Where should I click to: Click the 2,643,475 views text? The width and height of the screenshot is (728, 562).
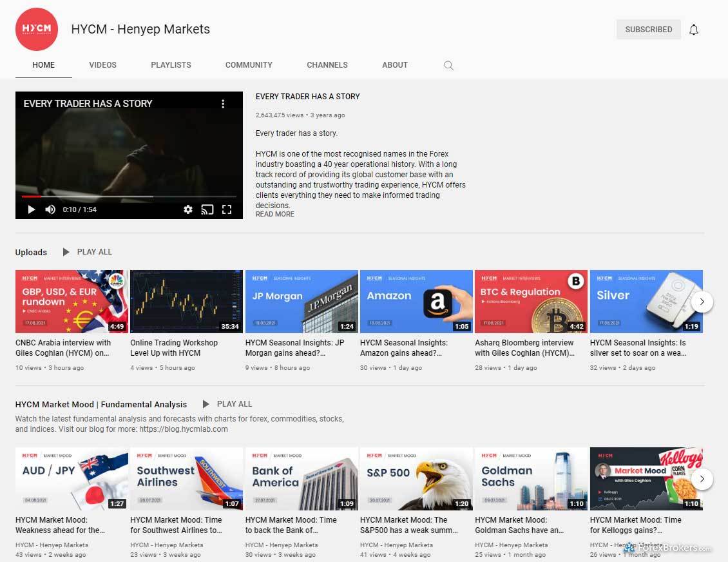tap(280, 115)
